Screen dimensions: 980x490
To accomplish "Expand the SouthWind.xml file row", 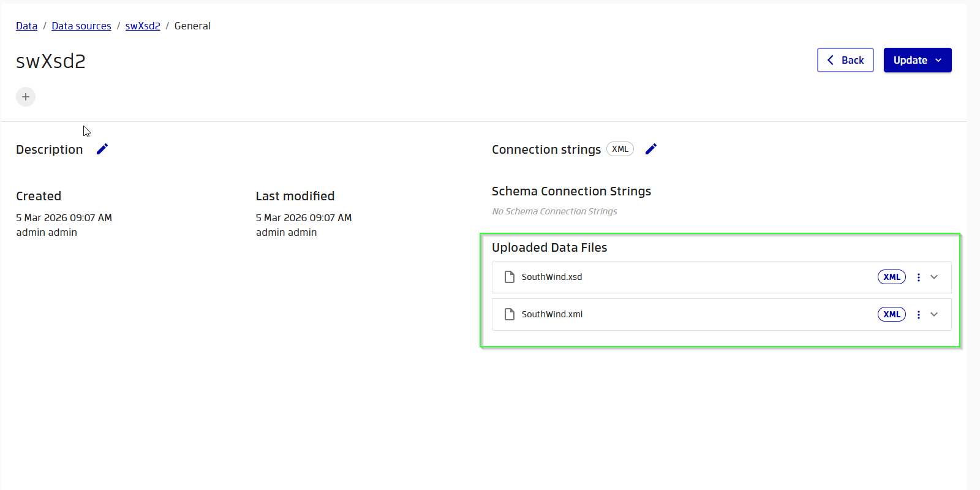I will coord(934,314).
